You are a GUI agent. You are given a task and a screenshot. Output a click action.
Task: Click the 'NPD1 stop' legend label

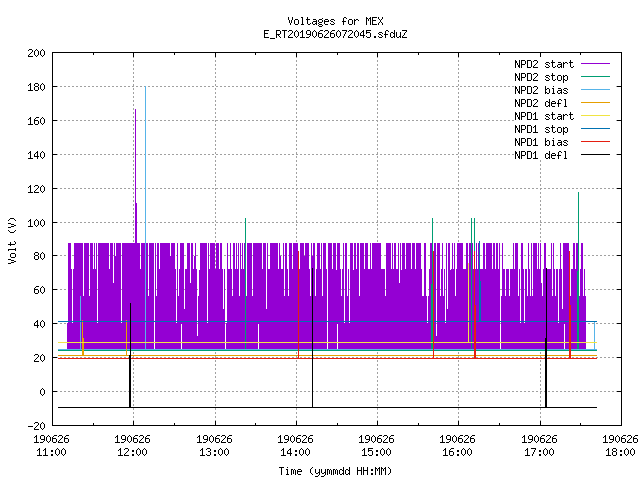(x=541, y=129)
